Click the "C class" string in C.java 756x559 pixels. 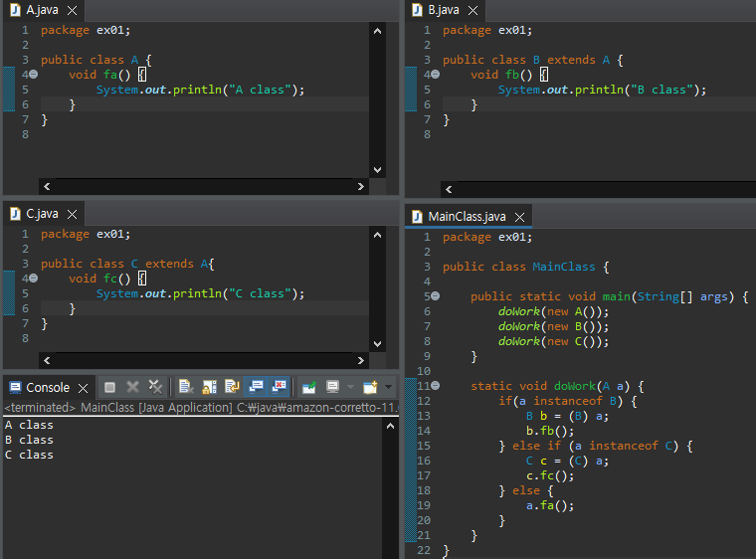point(260,293)
